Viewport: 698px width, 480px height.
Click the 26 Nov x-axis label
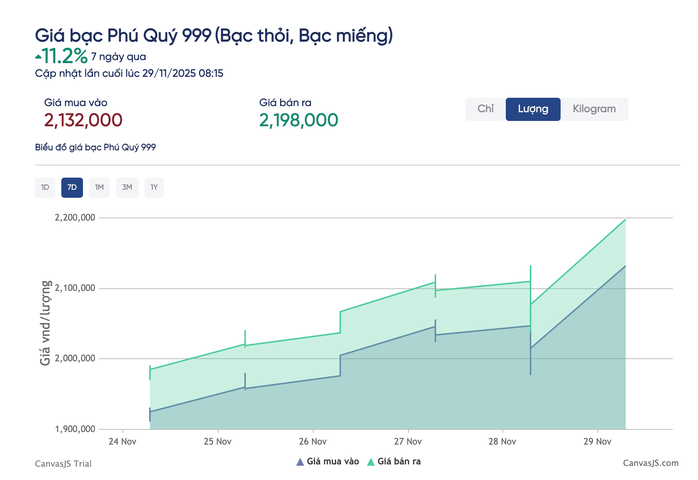click(x=312, y=441)
